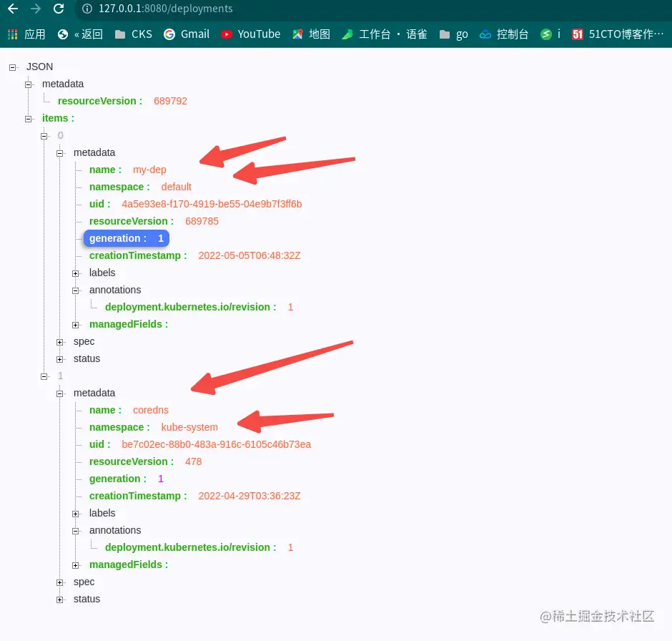This screenshot has width=672, height=641.
Task: Reload the page with refresh icon
Action: tap(59, 9)
